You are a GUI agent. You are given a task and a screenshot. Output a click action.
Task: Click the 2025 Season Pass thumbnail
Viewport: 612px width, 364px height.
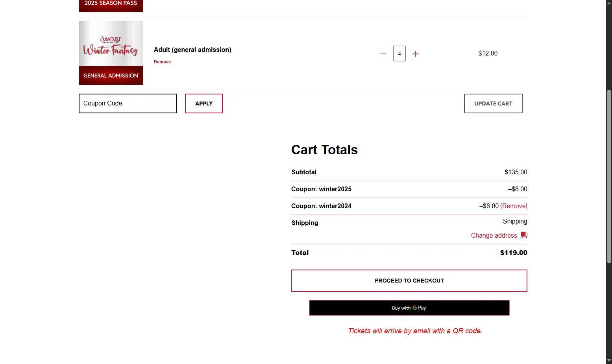coord(111,6)
